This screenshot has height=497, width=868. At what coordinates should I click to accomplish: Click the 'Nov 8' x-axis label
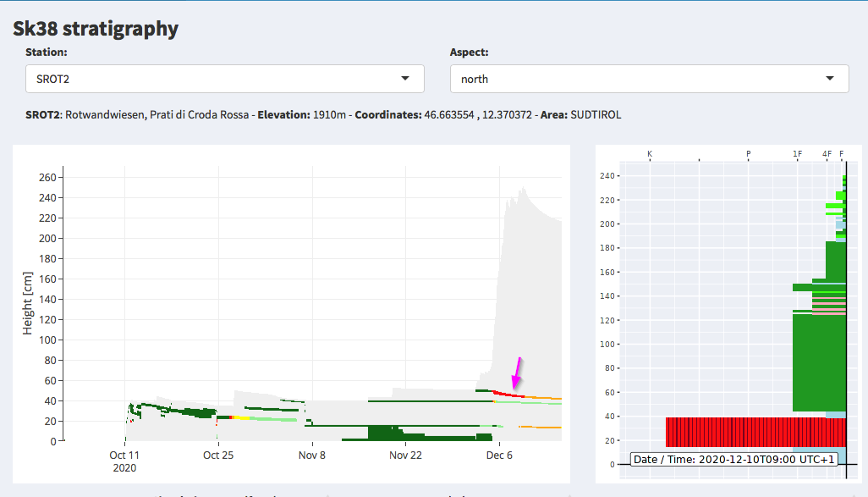pos(311,456)
